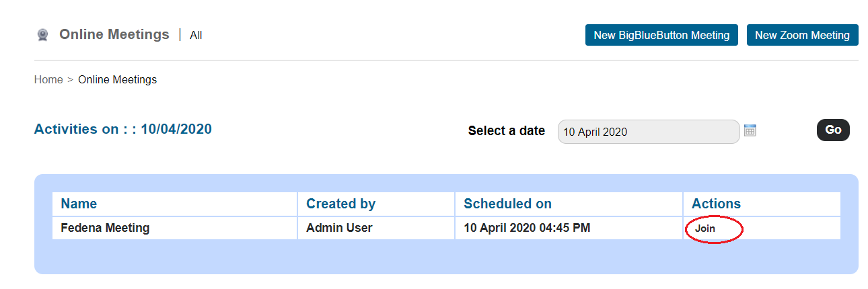The width and height of the screenshot is (868, 289).
Task: Select the Fedena Meeting name cell
Action: point(175,228)
